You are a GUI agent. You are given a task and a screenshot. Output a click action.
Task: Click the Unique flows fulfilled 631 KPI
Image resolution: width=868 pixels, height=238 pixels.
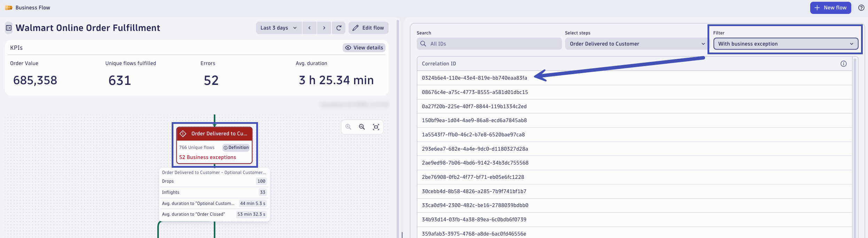(120, 80)
